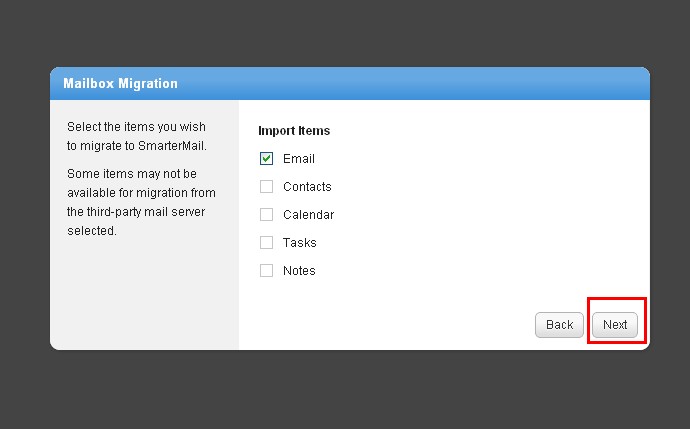
Task: Go back with the Back button
Action: [559, 324]
